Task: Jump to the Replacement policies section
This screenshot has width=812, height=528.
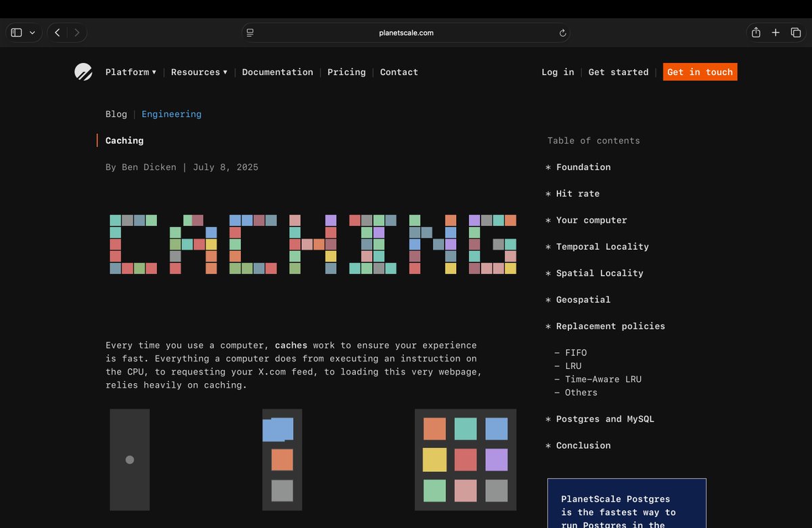Action: pos(610,326)
